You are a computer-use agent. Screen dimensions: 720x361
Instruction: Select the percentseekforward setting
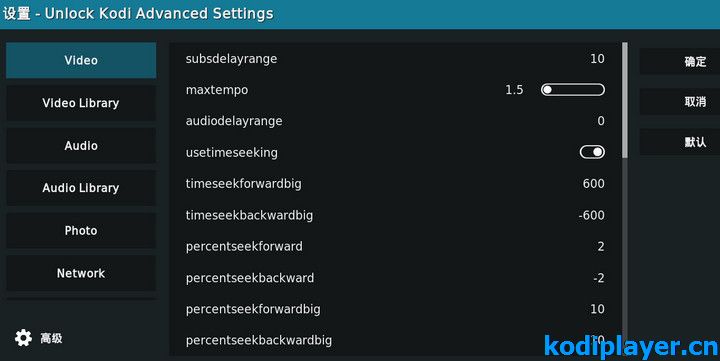click(395, 246)
